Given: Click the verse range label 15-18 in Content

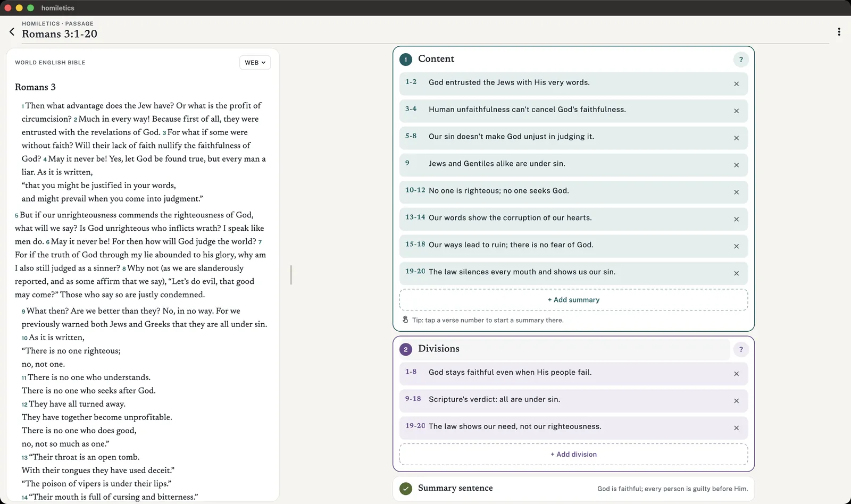Looking at the screenshot, I should pos(415,245).
